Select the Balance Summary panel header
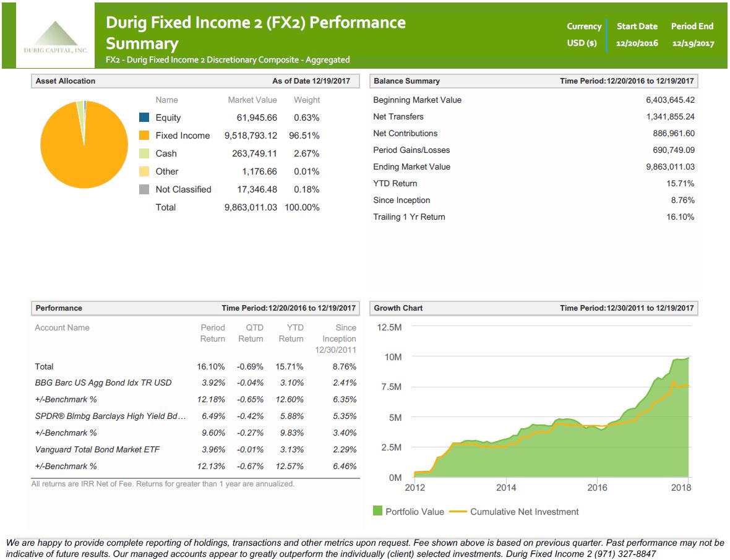The width and height of the screenshot is (730, 560). (533, 81)
